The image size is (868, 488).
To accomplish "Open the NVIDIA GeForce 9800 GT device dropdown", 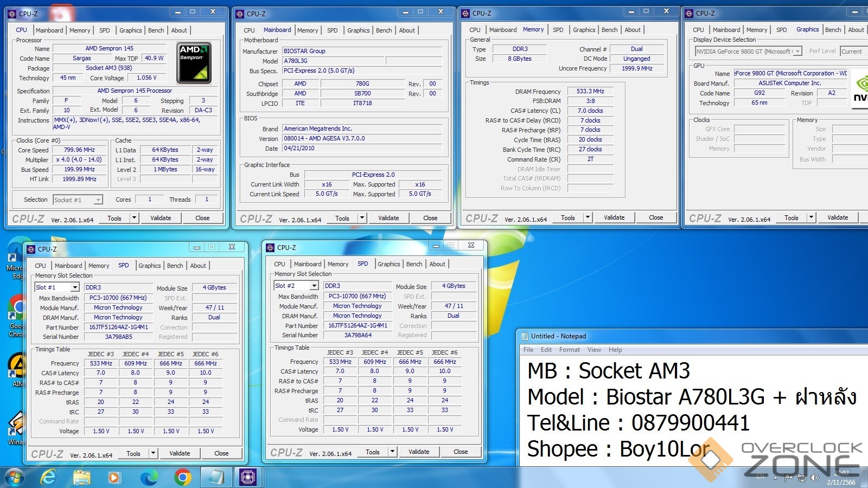I will tap(797, 52).
